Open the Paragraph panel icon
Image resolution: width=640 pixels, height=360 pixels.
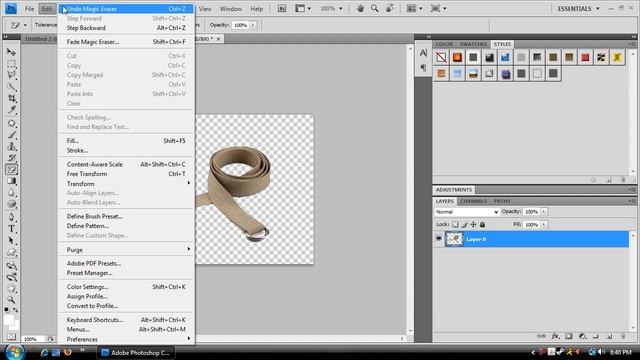pyautogui.click(x=423, y=68)
